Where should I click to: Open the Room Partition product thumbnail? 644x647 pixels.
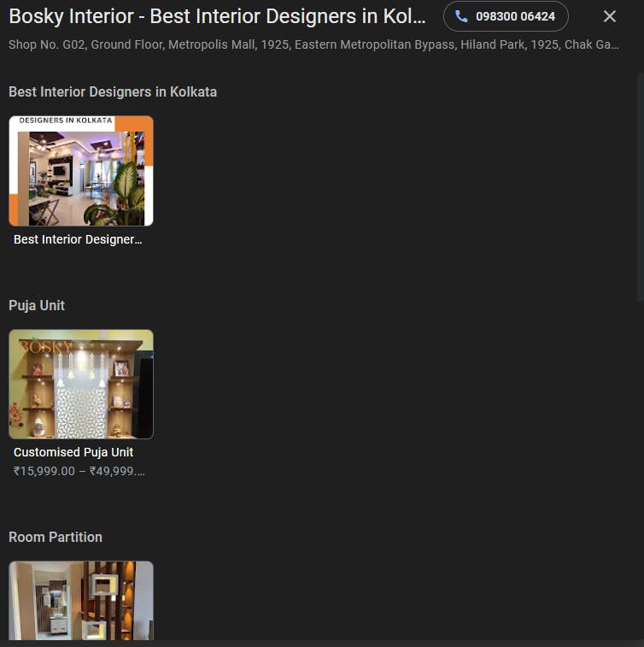pyautogui.click(x=81, y=600)
